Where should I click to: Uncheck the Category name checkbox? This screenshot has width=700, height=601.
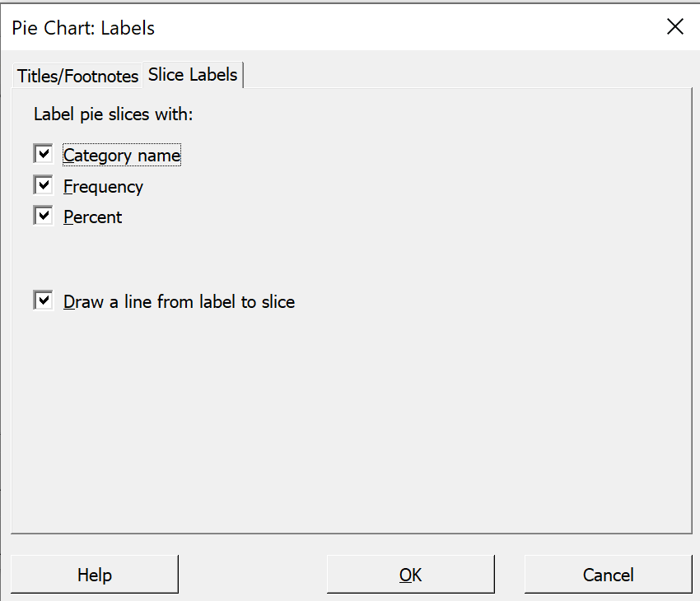click(44, 154)
